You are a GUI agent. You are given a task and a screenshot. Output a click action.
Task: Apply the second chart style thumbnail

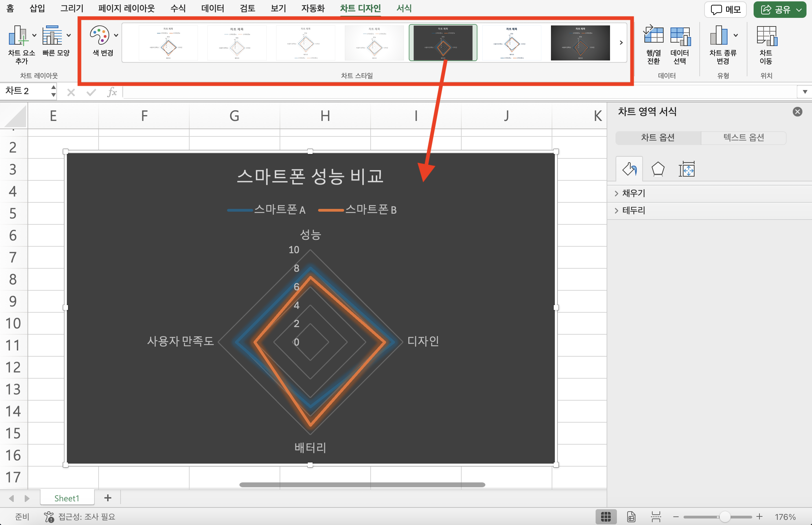pos(237,43)
